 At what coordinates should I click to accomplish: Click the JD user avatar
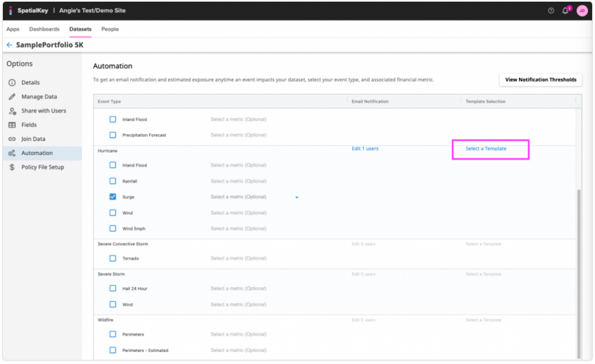[x=582, y=10]
